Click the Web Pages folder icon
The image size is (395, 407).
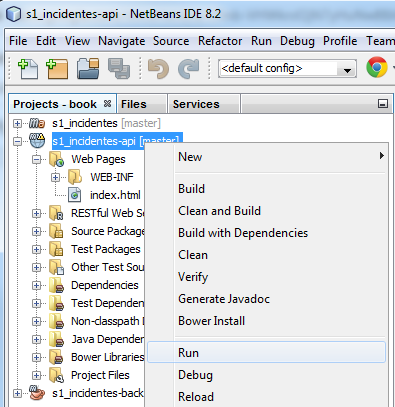pyautogui.click(x=56, y=159)
